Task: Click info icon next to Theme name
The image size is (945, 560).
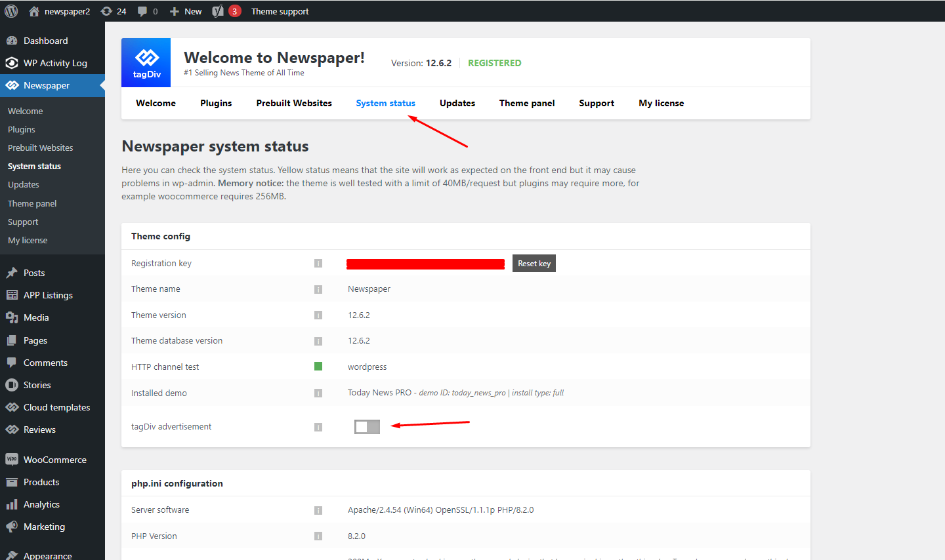Action: pyautogui.click(x=318, y=289)
